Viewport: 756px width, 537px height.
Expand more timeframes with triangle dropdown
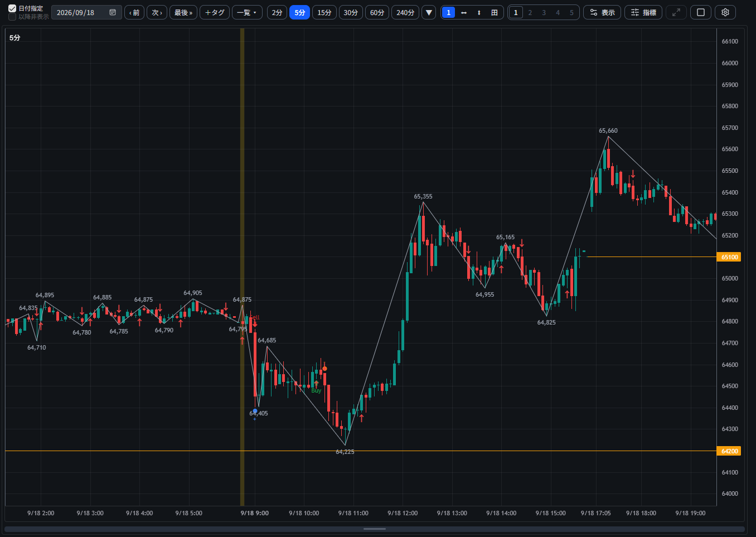(x=429, y=12)
